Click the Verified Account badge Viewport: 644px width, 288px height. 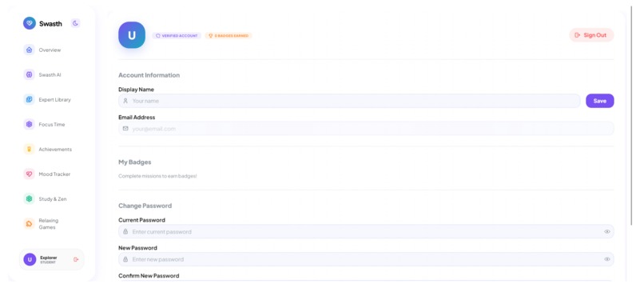(x=177, y=36)
